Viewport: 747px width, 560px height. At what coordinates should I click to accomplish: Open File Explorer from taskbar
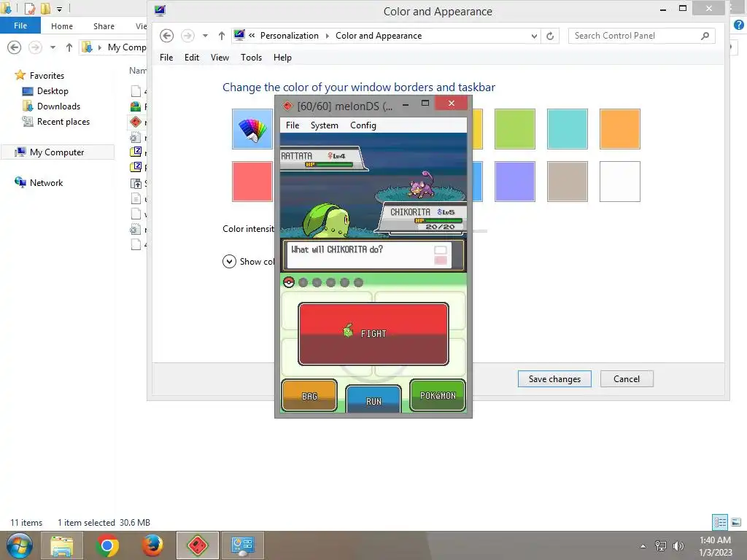(62, 545)
